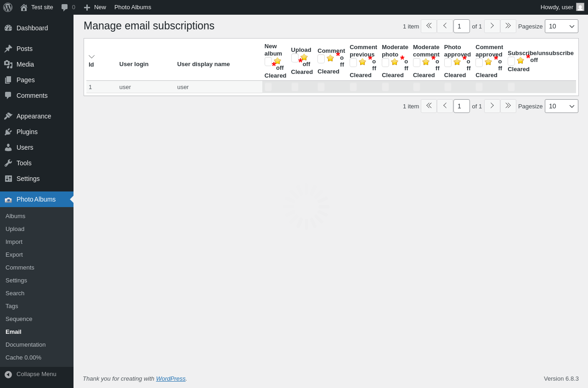Click the Posts pushpin icon
The image size is (588, 388).
[x=8, y=49]
